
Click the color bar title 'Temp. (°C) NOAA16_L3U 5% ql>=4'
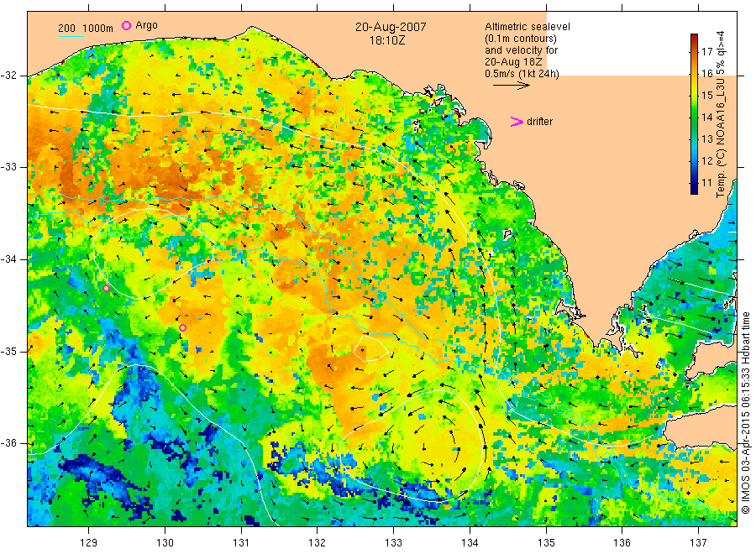coord(721,114)
